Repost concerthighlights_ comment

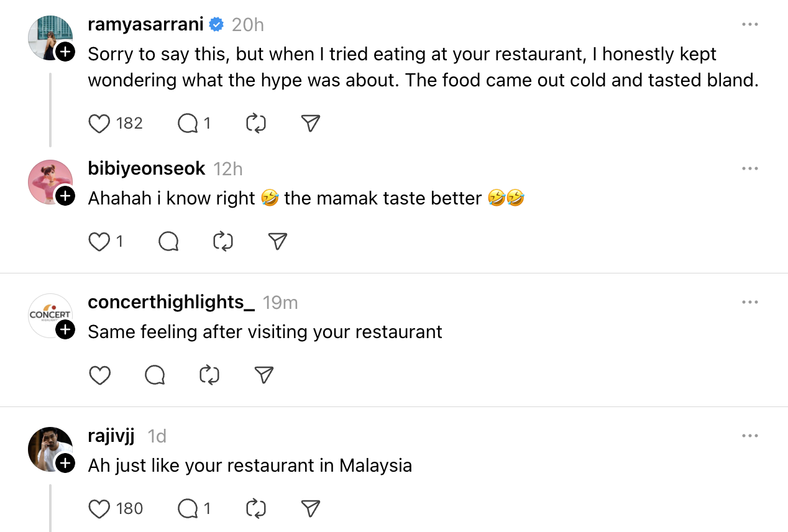[209, 375]
